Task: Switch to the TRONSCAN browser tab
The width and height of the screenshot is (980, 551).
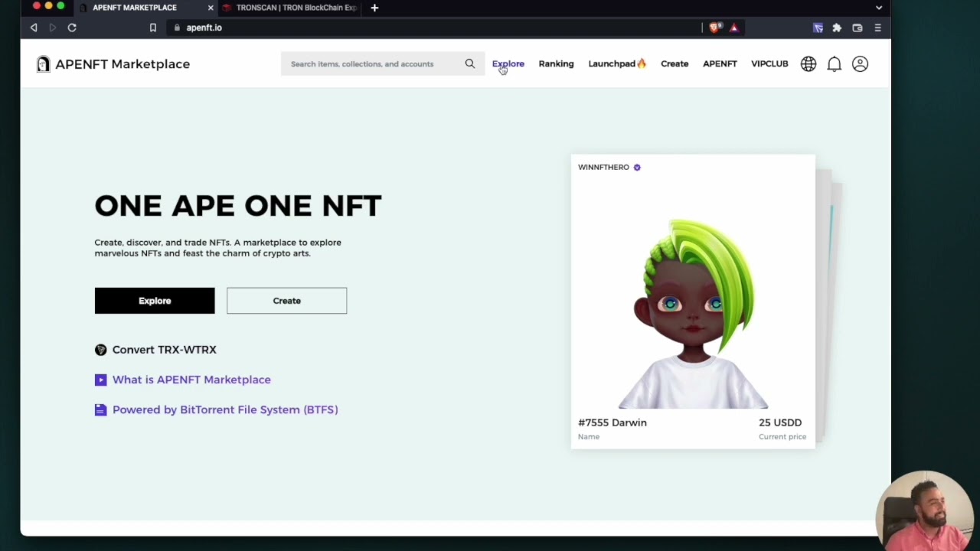Action: 289,8
